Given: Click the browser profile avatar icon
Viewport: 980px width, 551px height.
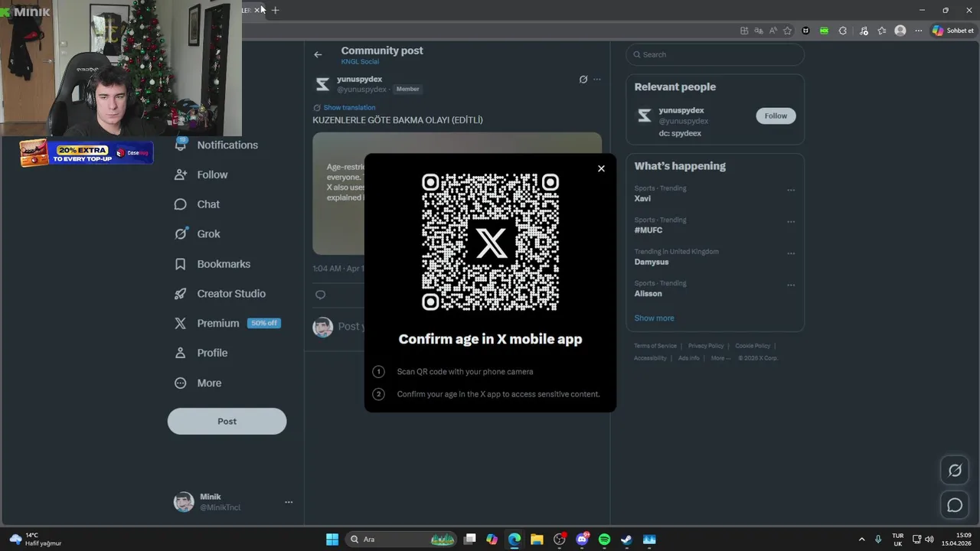Looking at the screenshot, I should [900, 31].
